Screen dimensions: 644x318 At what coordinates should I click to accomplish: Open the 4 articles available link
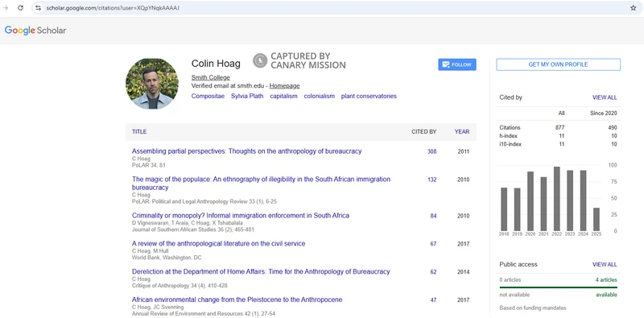pos(606,280)
